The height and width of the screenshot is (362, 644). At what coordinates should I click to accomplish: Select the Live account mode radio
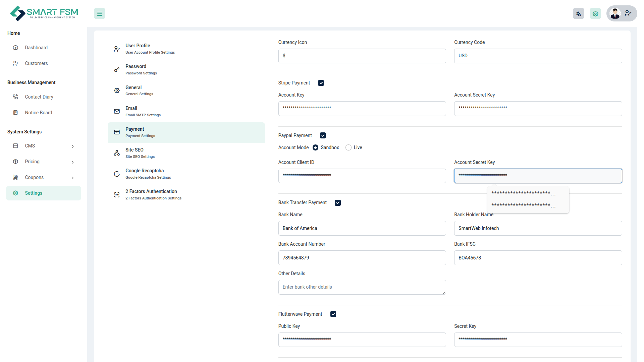(348, 148)
